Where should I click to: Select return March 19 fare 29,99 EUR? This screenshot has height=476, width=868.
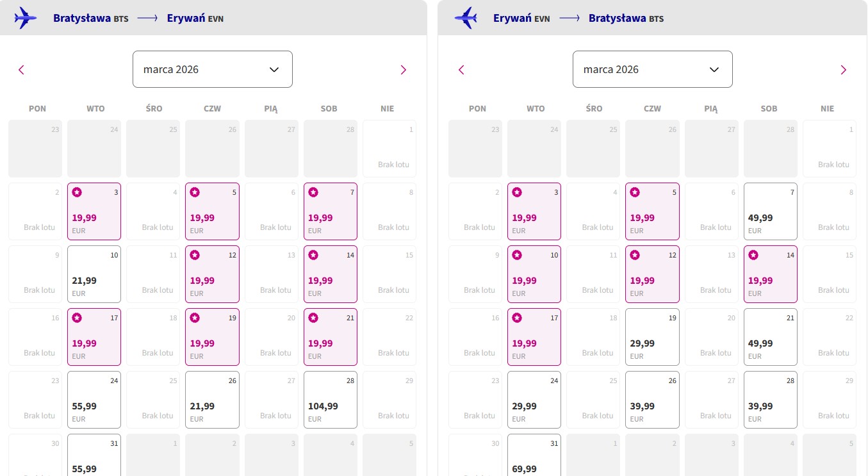point(652,337)
